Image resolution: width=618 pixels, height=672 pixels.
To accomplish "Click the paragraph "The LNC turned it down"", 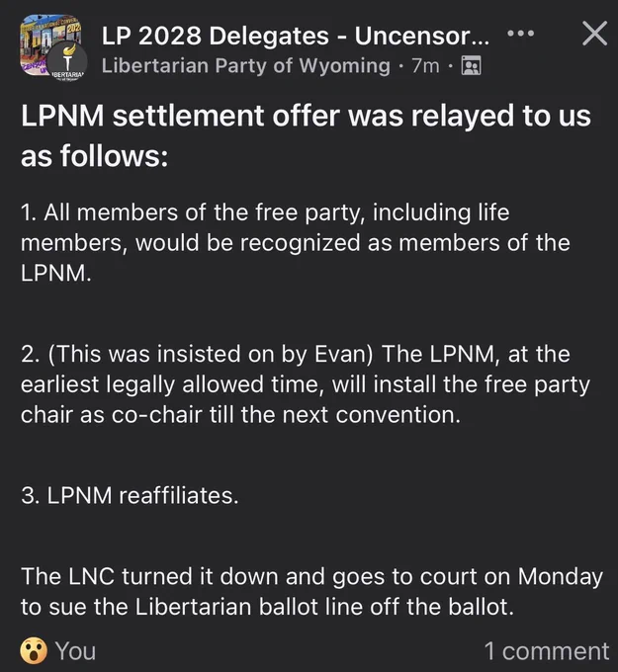I will [311, 591].
